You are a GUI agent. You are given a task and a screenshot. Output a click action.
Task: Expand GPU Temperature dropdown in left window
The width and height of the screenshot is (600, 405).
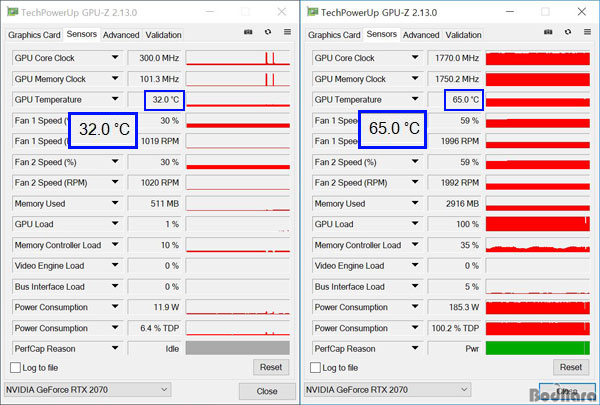pyautogui.click(x=115, y=99)
